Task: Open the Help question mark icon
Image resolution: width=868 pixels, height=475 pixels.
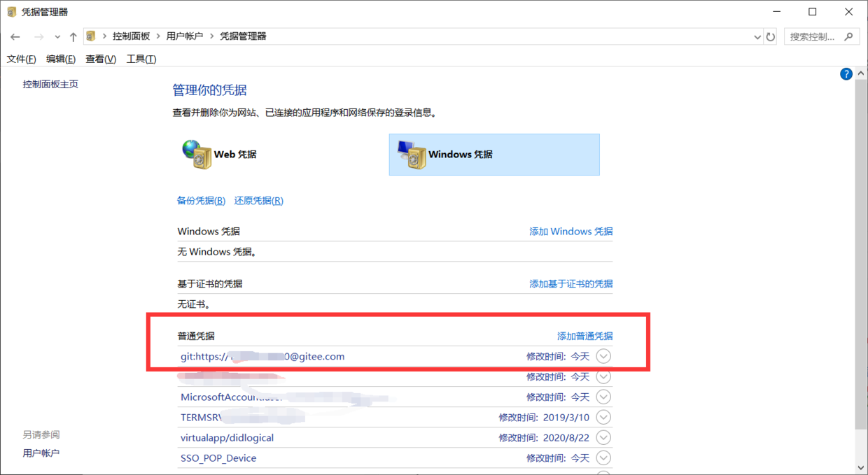Action: click(x=846, y=74)
